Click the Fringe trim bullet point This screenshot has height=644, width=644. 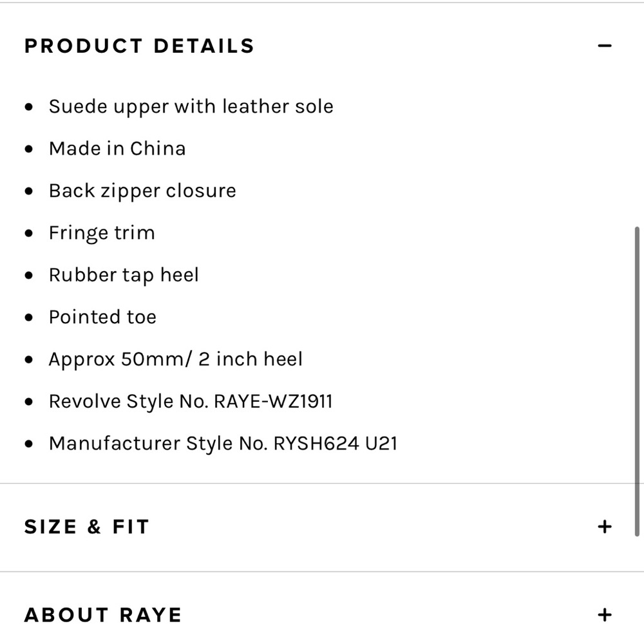[x=102, y=232]
